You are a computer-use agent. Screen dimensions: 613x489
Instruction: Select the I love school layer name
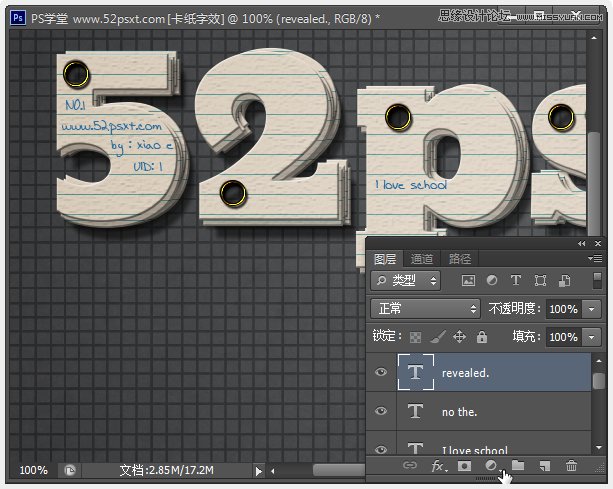coord(475,450)
